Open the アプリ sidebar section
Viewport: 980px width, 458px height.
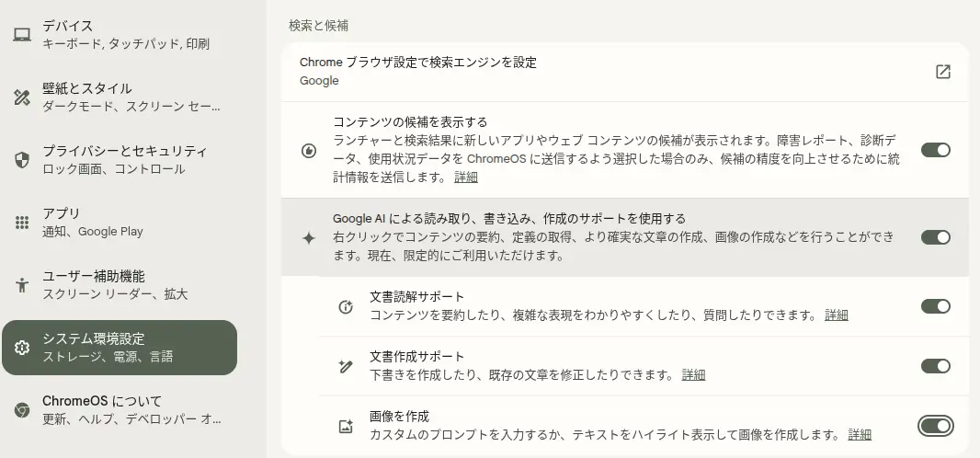click(120, 223)
